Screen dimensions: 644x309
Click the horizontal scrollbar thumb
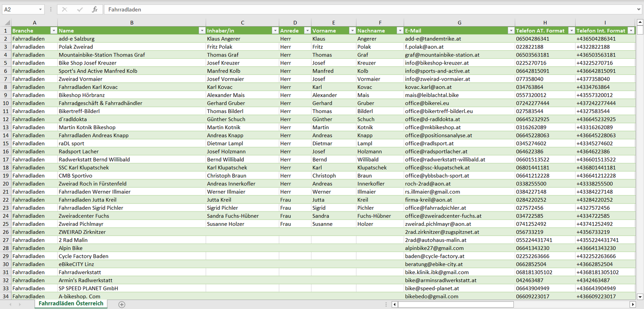click(x=455, y=305)
